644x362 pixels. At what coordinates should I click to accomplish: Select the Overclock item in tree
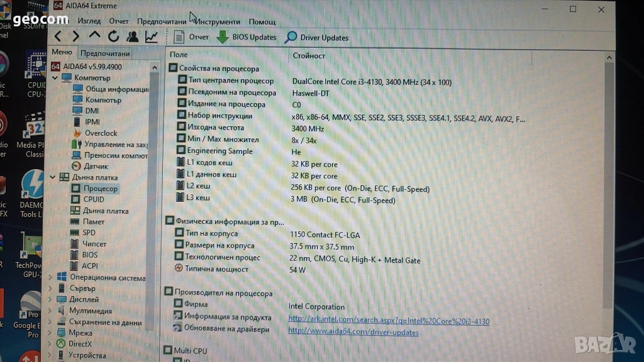(101, 133)
